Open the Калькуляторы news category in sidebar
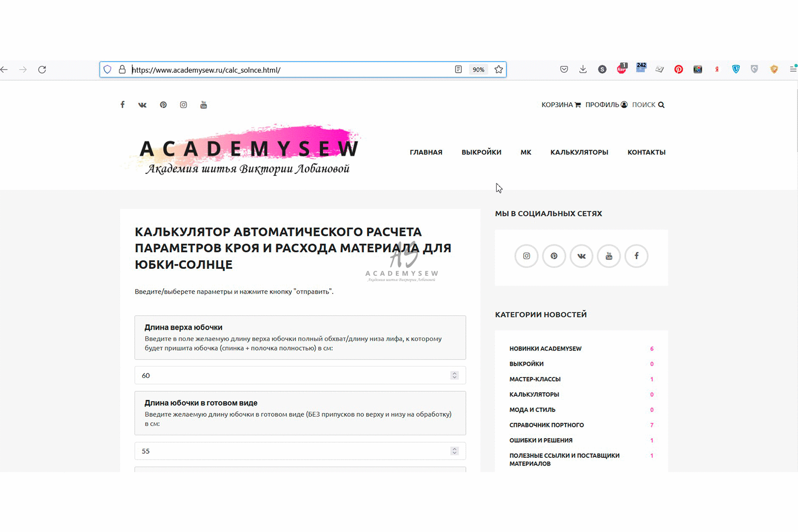This screenshot has height=532, width=798. point(534,394)
